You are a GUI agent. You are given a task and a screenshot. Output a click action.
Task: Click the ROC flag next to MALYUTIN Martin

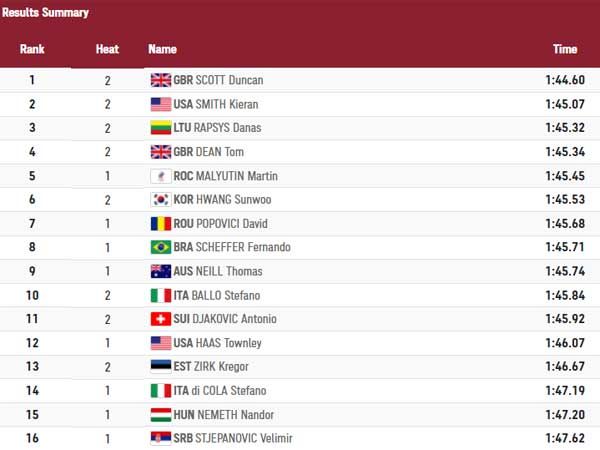pos(160,176)
